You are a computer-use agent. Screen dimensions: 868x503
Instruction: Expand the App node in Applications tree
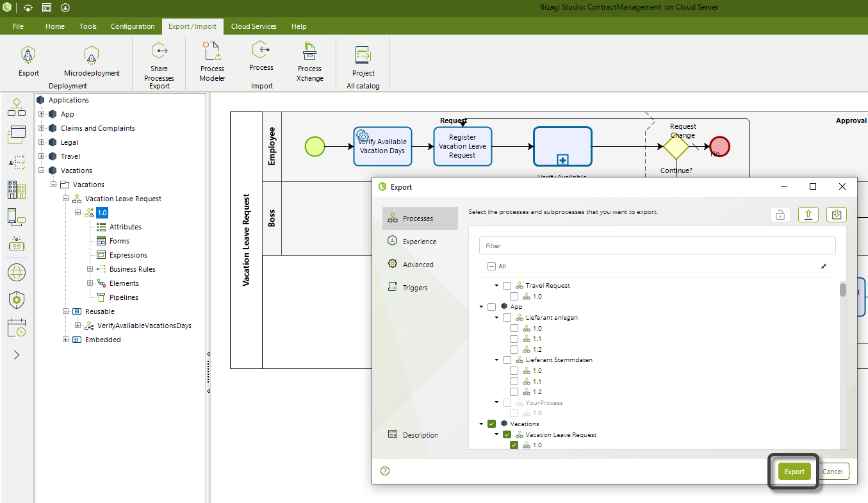[x=42, y=114]
